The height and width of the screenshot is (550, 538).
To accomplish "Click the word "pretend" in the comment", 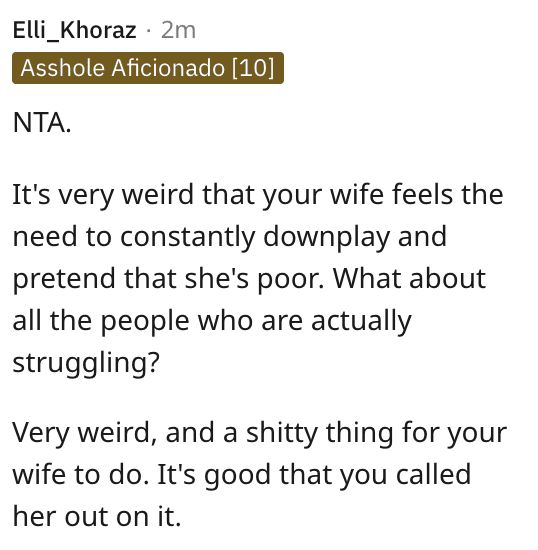I will tap(64, 280).
